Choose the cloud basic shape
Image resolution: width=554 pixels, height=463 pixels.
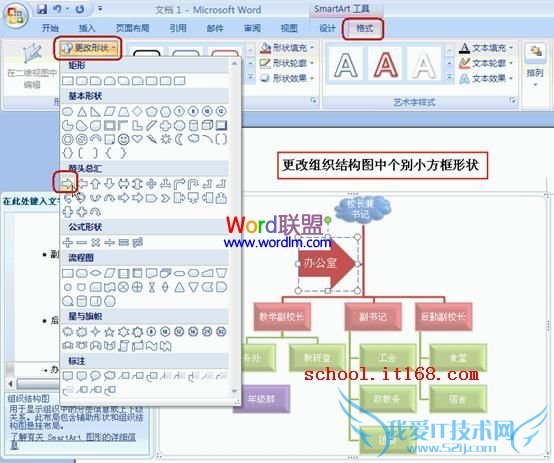(x=193, y=139)
